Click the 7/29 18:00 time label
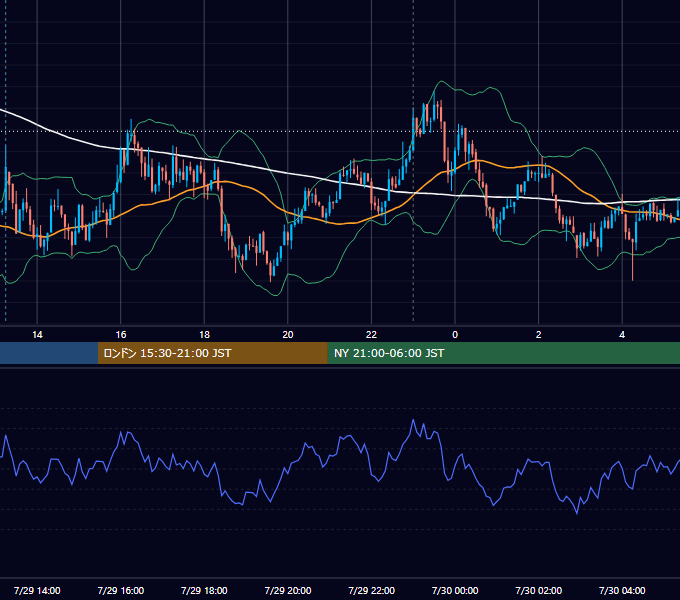 pyautogui.click(x=204, y=590)
